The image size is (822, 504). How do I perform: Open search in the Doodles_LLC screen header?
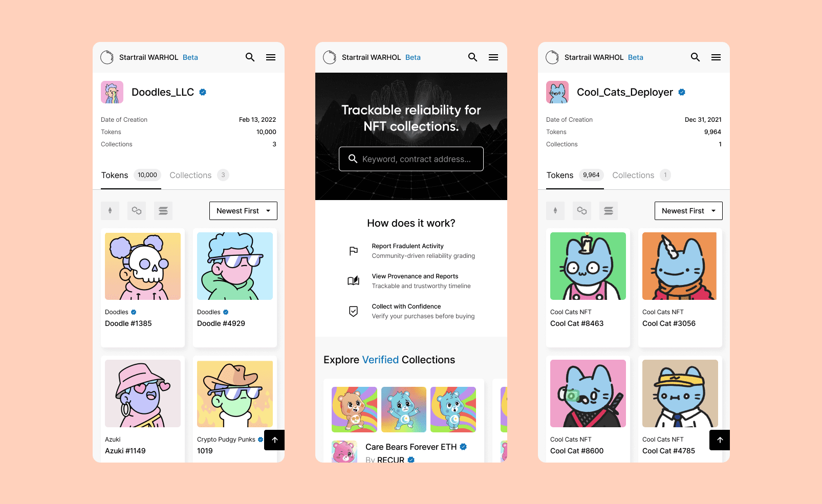pos(250,57)
